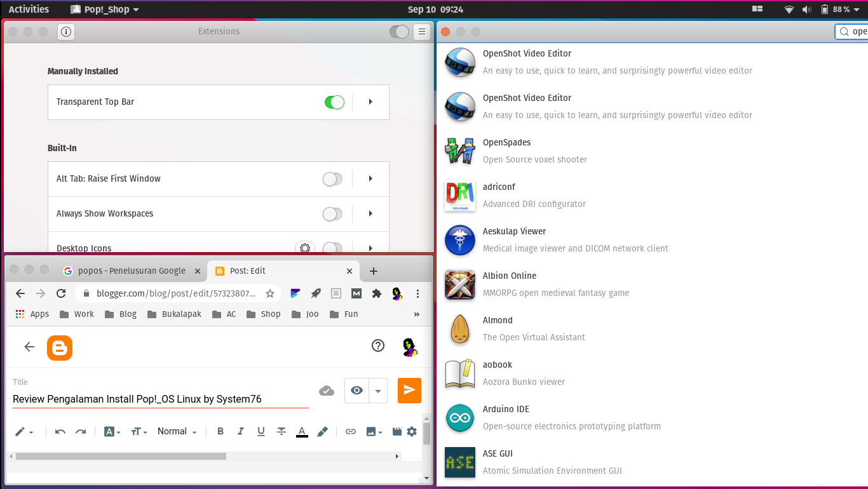Expand Transparent Top Bar extension details
Image resolution: width=868 pixels, height=489 pixels.
pyautogui.click(x=370, y=102)
